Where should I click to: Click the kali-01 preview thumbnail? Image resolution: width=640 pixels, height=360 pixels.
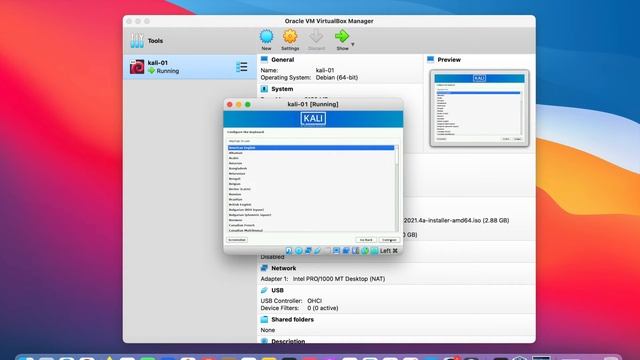(x=479, y=108)
